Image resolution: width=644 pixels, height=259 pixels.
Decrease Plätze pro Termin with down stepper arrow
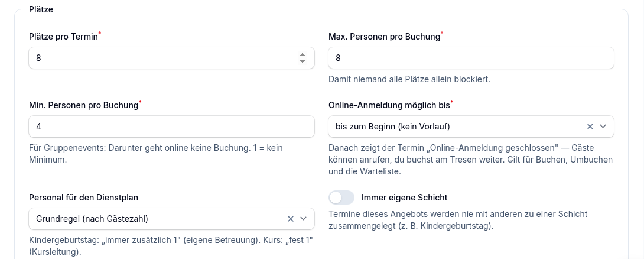(x=303, y=61)
